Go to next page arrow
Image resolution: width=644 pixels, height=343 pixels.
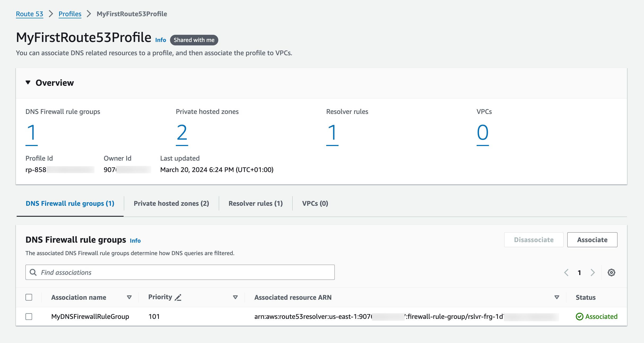593,272
